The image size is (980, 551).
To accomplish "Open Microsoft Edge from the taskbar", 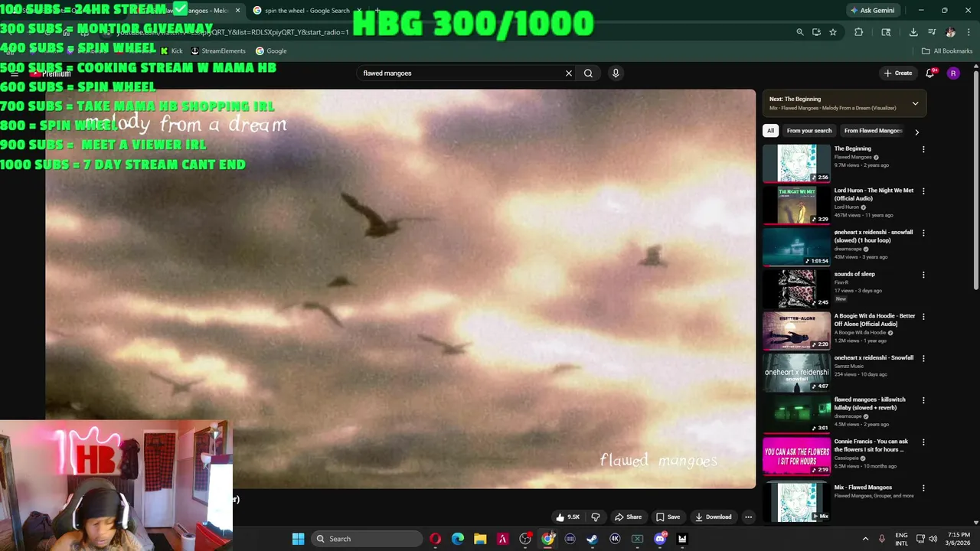I will 458,539.
